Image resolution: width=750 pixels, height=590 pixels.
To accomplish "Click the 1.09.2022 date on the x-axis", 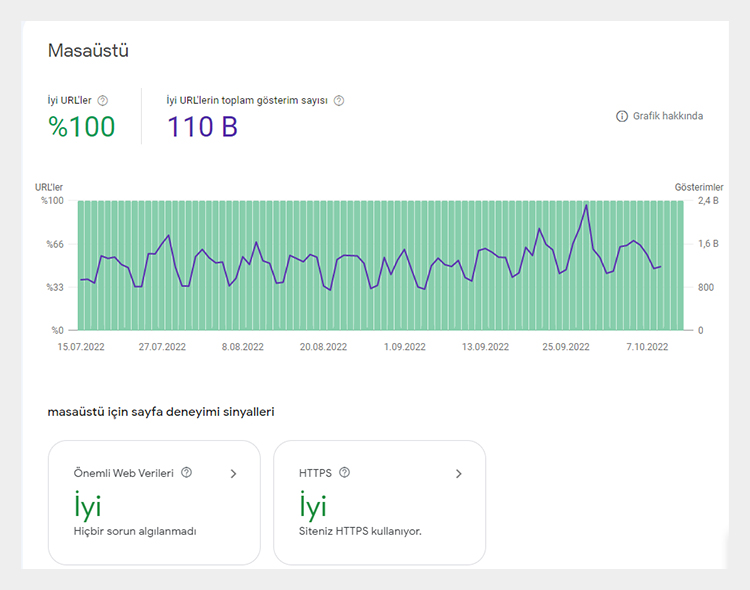I will click(x=405, y=347).
